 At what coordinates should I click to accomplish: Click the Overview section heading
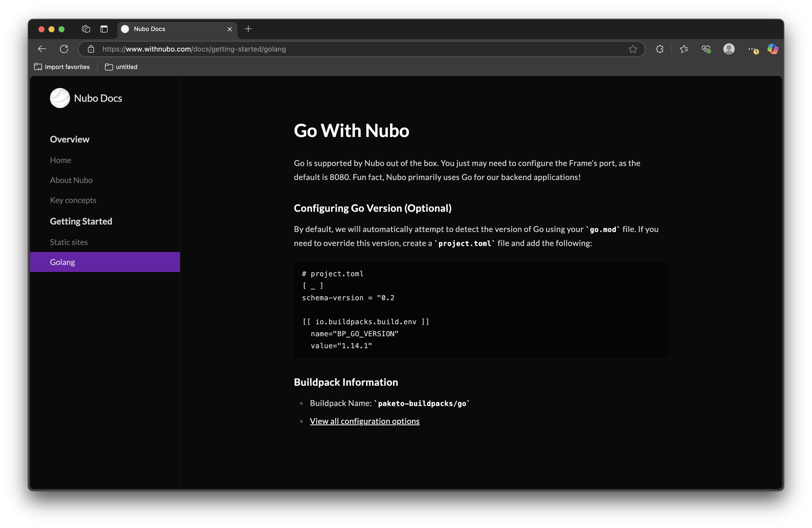69,139
